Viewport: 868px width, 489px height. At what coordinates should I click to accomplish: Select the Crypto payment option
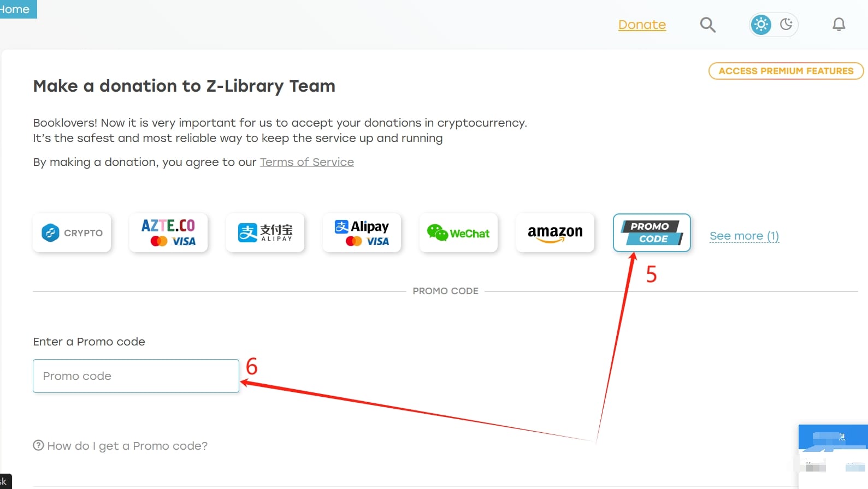(x=72, y=233)
